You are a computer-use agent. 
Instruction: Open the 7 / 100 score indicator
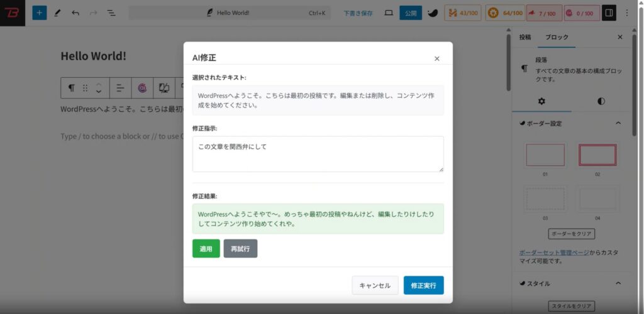[x=543, y=13]
